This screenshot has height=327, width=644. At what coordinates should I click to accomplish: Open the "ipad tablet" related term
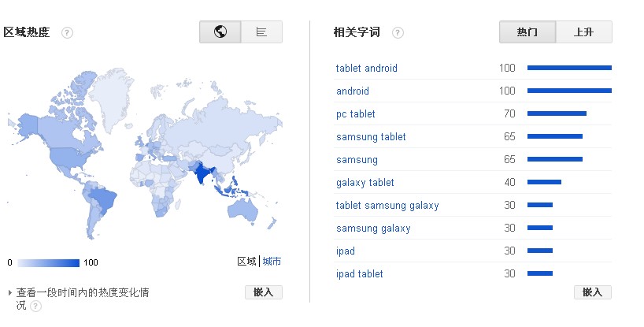pos(359,274)
